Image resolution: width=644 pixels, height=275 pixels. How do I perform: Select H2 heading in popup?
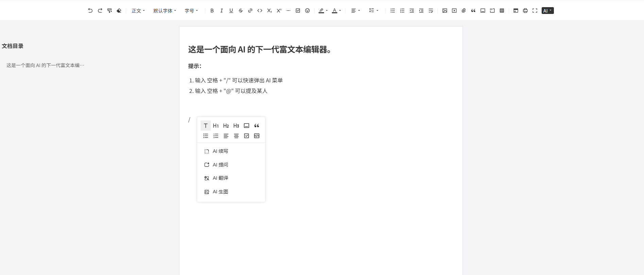[x=226, y=126]
